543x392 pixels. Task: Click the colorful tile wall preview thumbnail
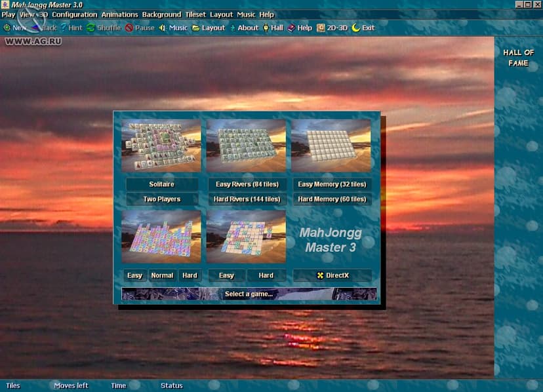click(x=161, y=237)
